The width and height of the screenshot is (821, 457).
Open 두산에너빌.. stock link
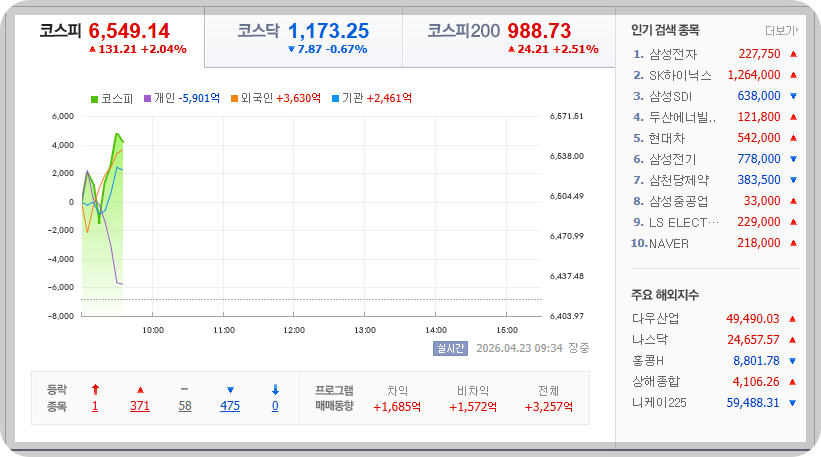(682, 117)
